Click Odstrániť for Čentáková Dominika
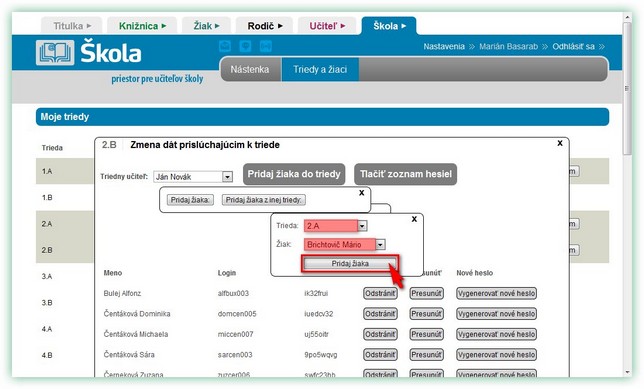This screenshot has height=389, width=644. click(x=380, y=314)
